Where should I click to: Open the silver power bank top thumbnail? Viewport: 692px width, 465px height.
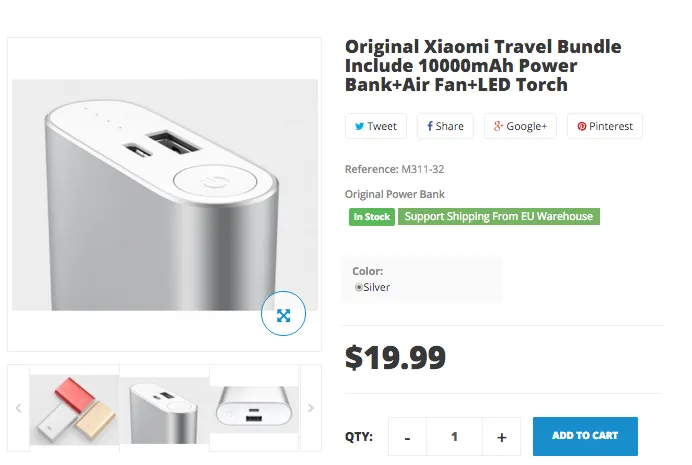tap(164, 409)
